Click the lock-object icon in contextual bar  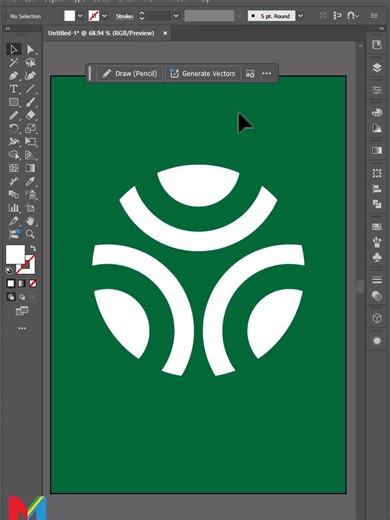pos(250,74)
